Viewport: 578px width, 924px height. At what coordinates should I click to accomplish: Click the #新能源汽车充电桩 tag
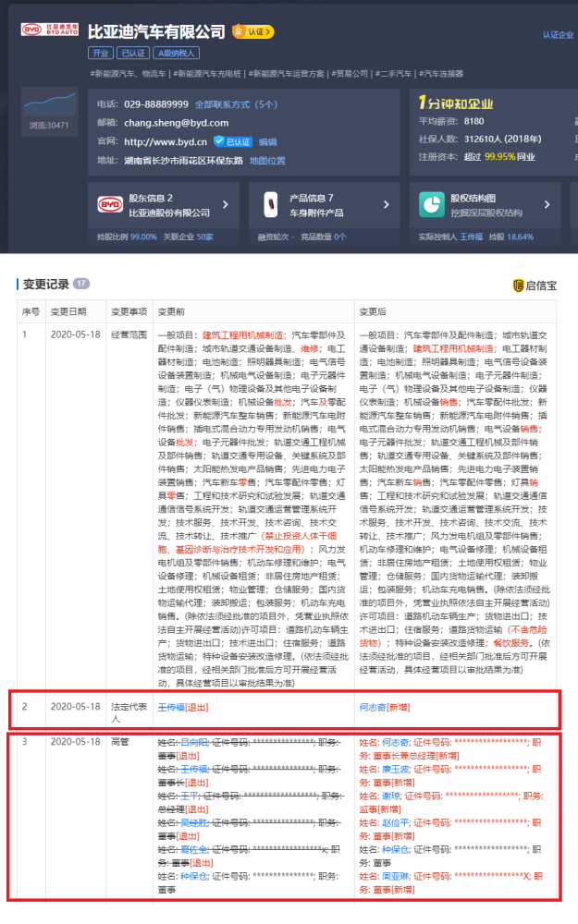click(x=207, y=74)
